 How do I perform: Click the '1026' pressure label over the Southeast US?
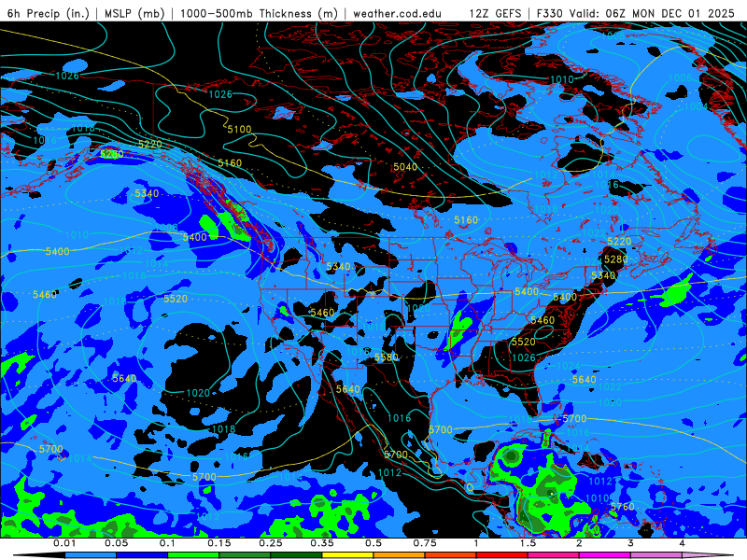click(524, 357)
